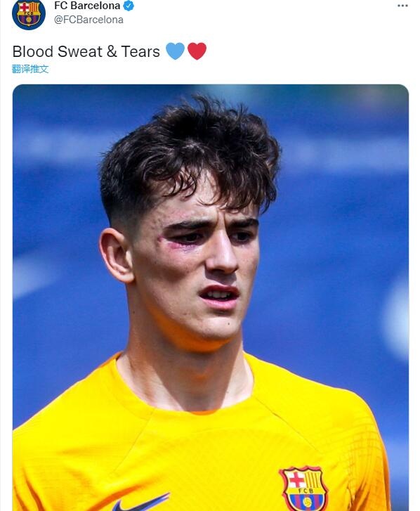Open the three-dot more options menu
This screenshot has height=511, width=420.
click(x=402, y=6)
